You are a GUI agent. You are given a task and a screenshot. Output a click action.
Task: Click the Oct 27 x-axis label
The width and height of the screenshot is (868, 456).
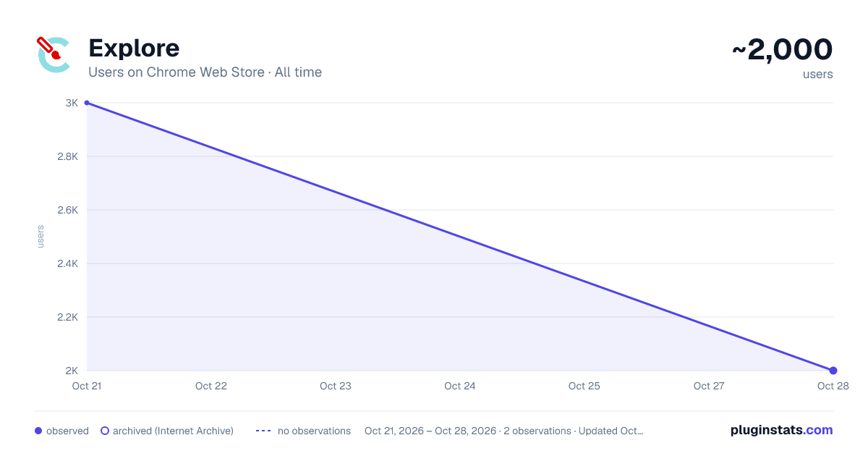point(709,386)
